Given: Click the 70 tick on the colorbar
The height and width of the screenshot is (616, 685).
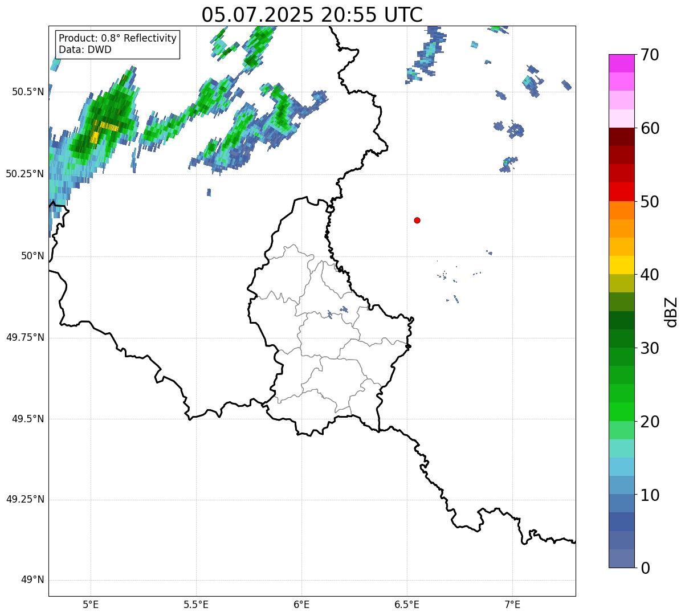Looking at the screenshot, I should [x=649, y=55].
